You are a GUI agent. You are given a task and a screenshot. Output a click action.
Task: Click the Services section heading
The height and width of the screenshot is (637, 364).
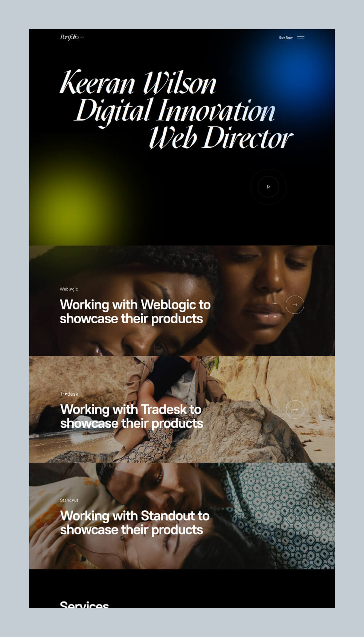tap(84, 604)
